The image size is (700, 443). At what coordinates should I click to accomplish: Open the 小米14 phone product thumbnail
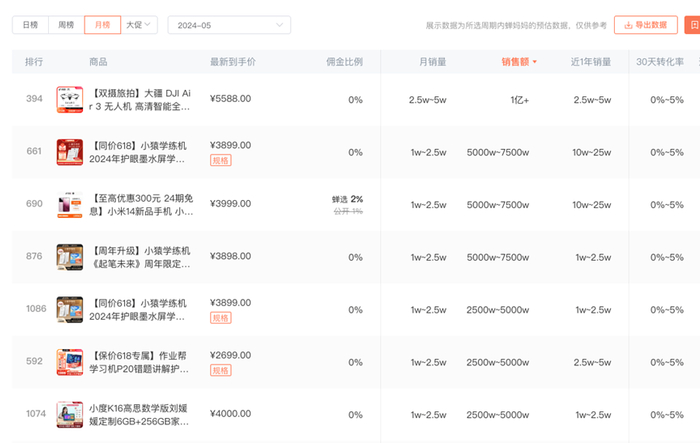[x=69, y=204]
